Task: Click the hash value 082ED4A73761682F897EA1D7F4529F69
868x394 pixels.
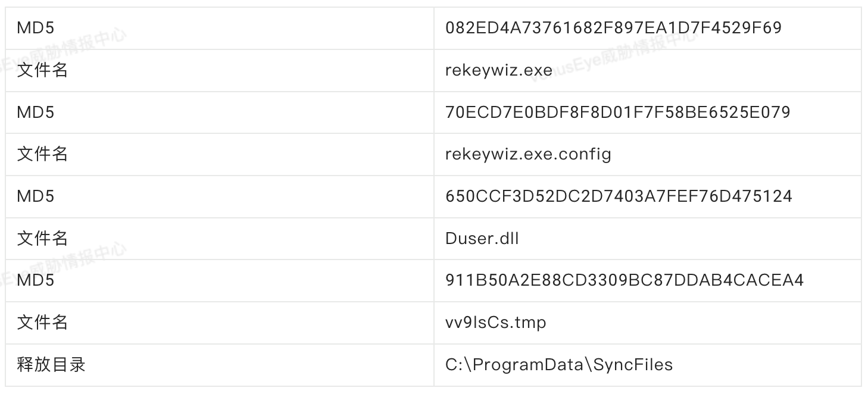Action: click(613, 28)
